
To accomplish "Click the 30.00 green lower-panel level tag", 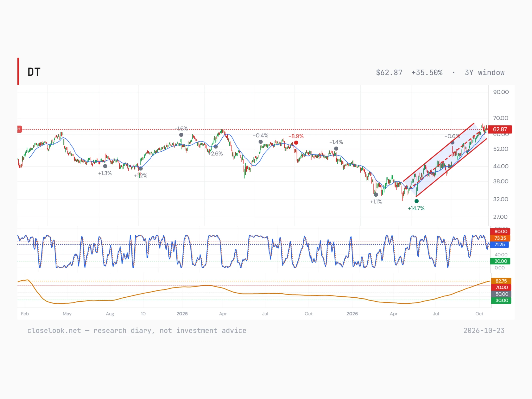I will (501, 300).
